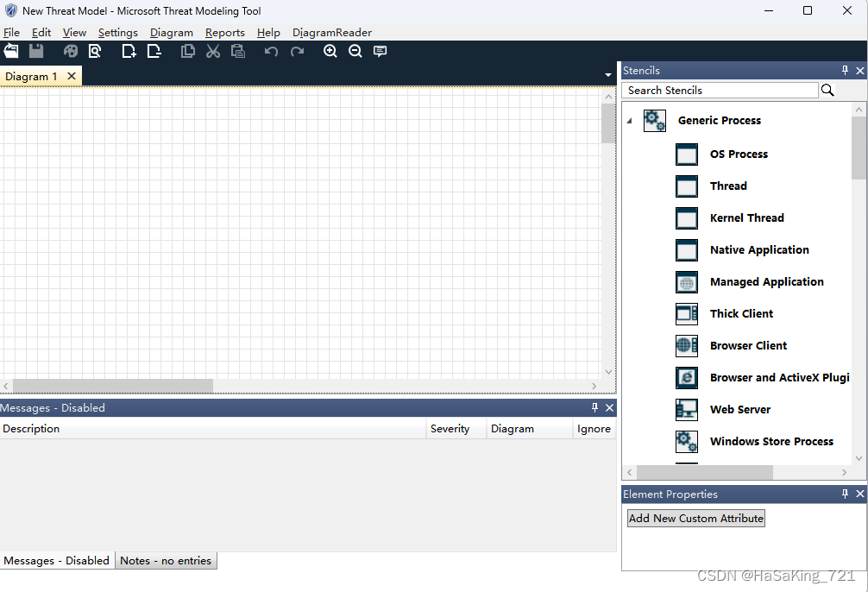Screen dimensions: 868x592
Task: Click the Cut scissors icon
Action: tap(213, 52)
